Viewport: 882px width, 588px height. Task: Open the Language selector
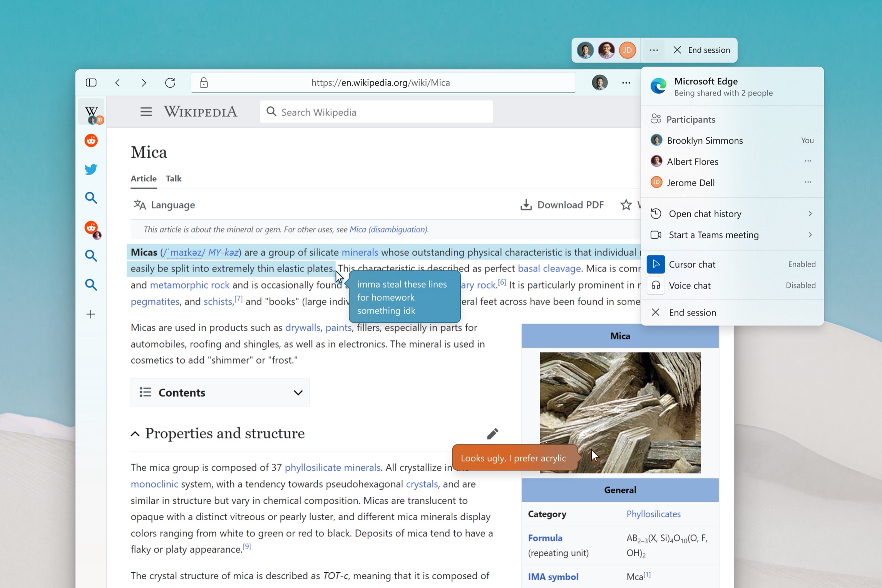[164, 204]
